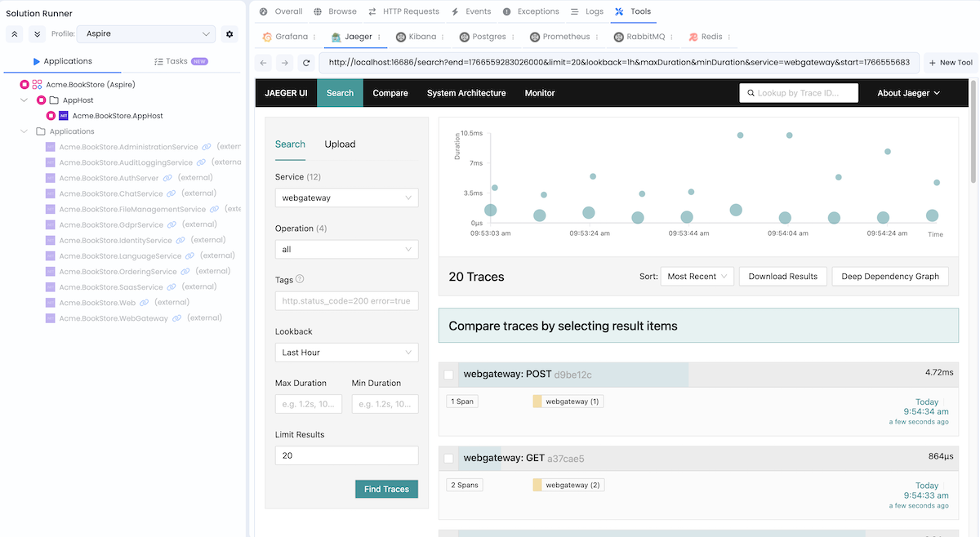Expand all items in Solution Runner
980x537 pixels.
click(x=37, y=34)
